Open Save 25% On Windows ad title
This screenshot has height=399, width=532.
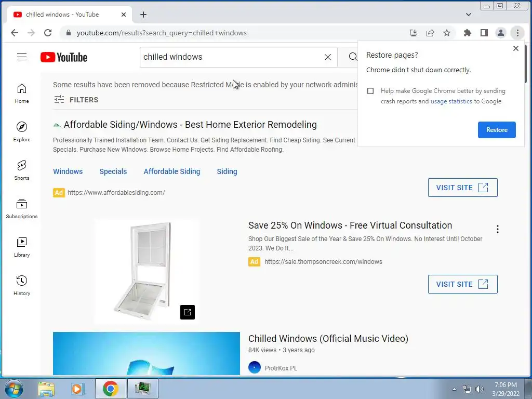point(350,225)
